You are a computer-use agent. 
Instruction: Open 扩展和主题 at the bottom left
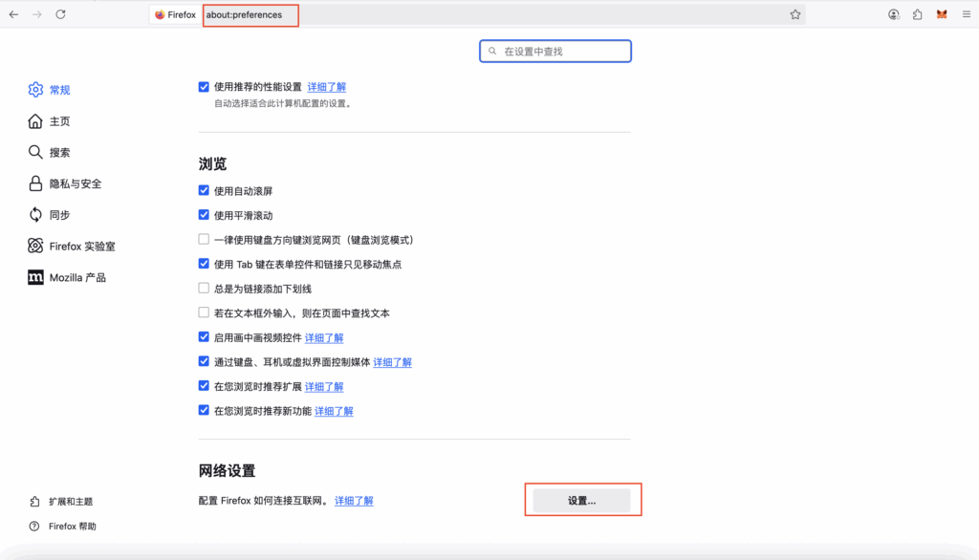point(70,502)
